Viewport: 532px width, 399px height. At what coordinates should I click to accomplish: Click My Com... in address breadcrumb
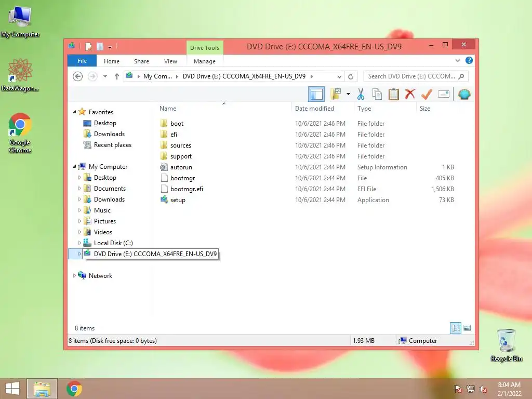coord(157,76)
